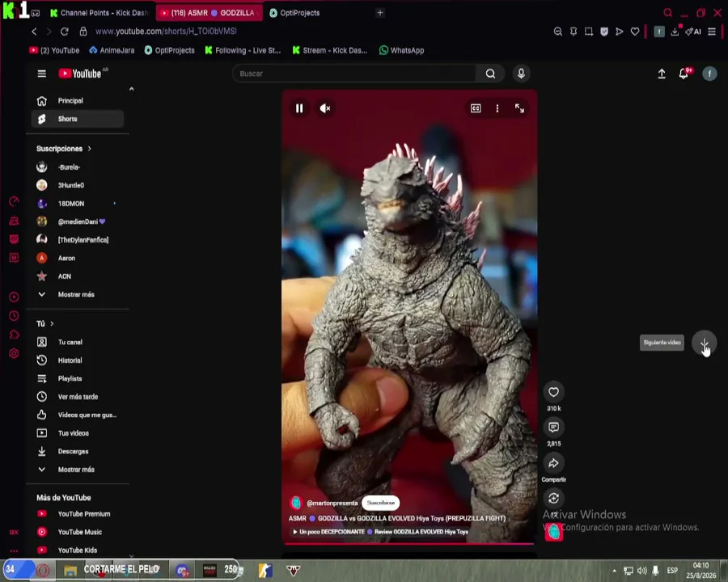Open a new browser tab with plus
This screenshot has height=582, width=728.
coord(380,13)
